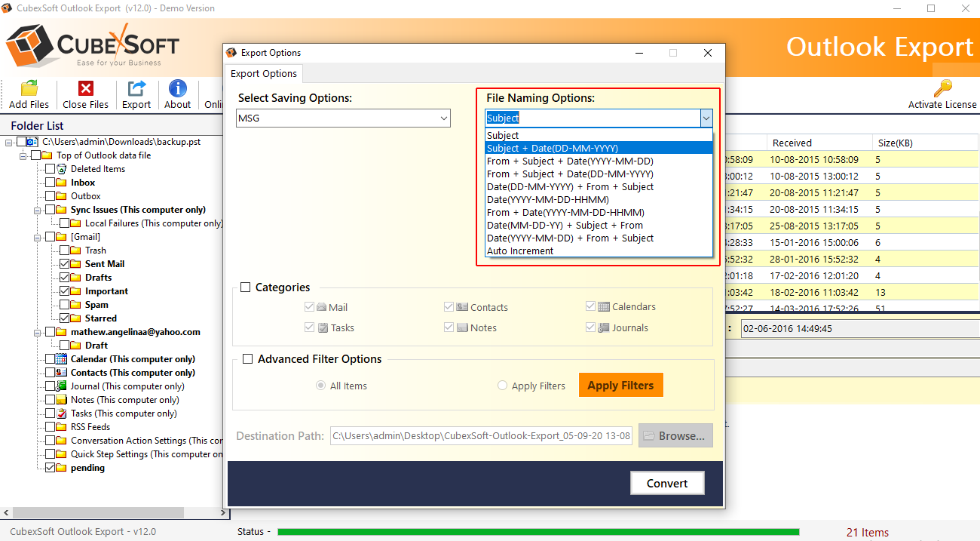Uncheck the Sent Mail folder checkbox
Screen dimensions: 980x541
[64, 264]
